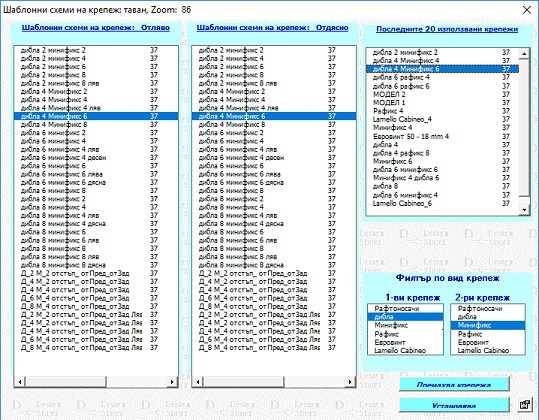
Task: Pick Lamello Cabineo in 2-ри крепеж filter
Action: [x=488, y=350]
